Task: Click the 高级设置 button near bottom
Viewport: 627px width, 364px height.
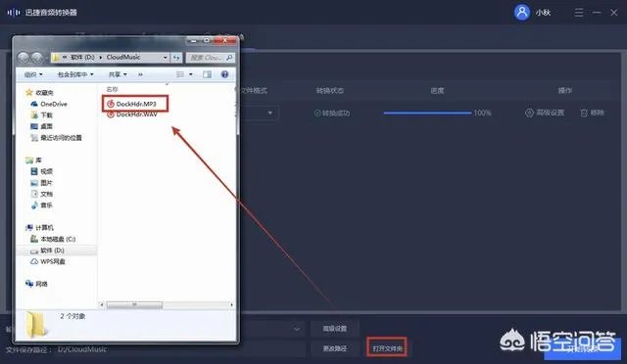Action: coord(335,329)
